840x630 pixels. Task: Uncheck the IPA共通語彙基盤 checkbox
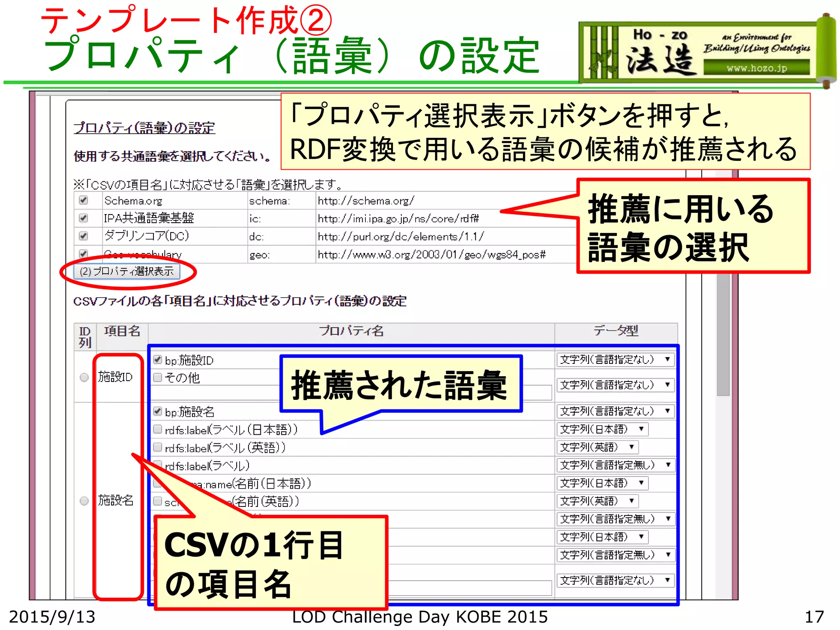click(83, 218)
